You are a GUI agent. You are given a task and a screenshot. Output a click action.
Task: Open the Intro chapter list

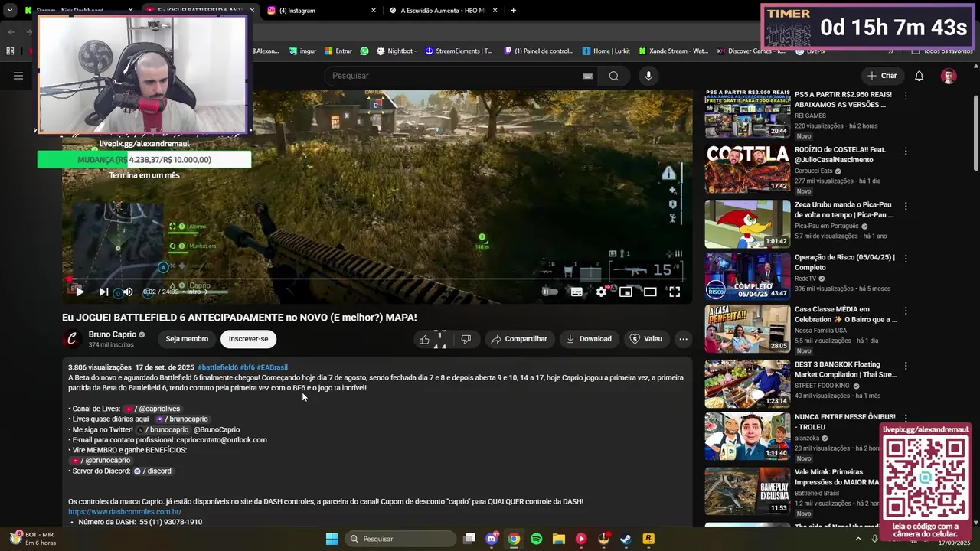[x=197, y=292]
